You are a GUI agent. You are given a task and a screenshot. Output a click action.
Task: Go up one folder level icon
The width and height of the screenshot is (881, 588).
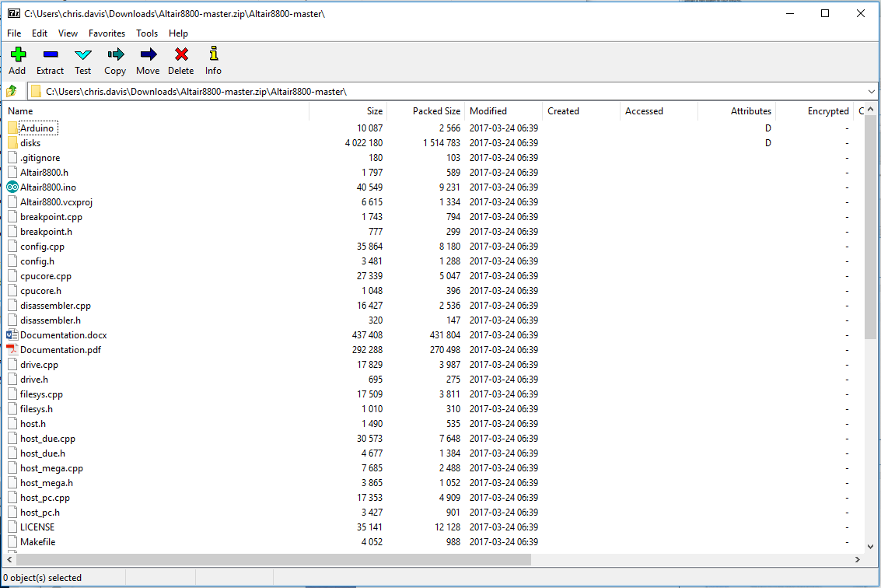click(x=12, y=91)
